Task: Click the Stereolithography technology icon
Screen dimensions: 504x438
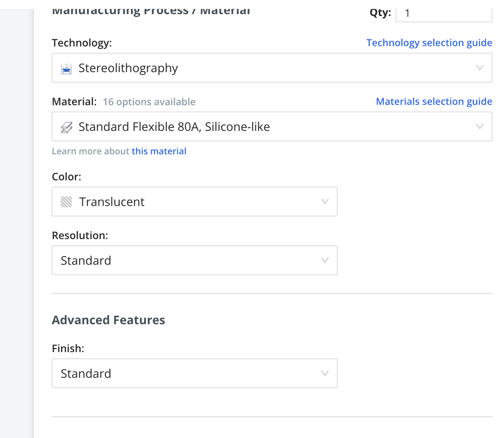Action: point(67,69)
